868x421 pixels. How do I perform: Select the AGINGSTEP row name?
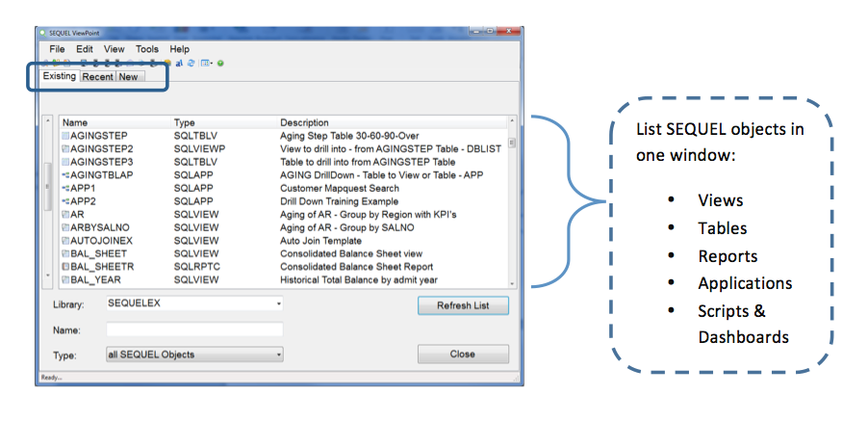[98, 136]
